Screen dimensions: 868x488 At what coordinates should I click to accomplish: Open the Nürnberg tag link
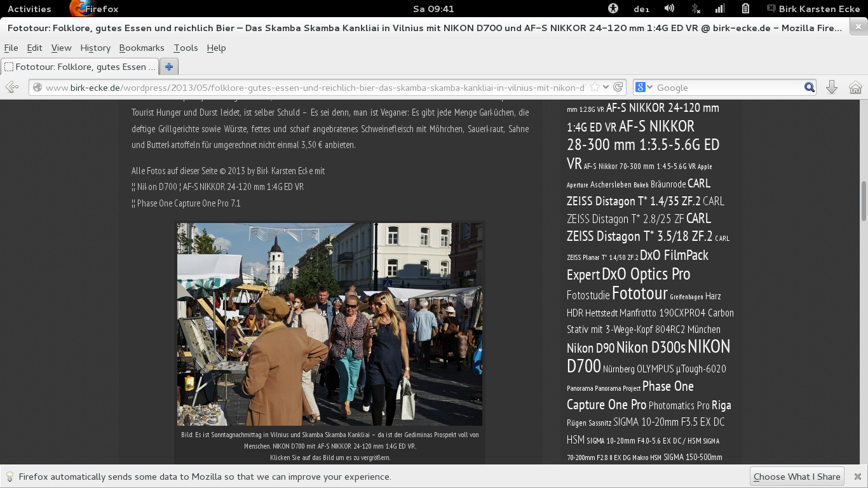[618, 369]
